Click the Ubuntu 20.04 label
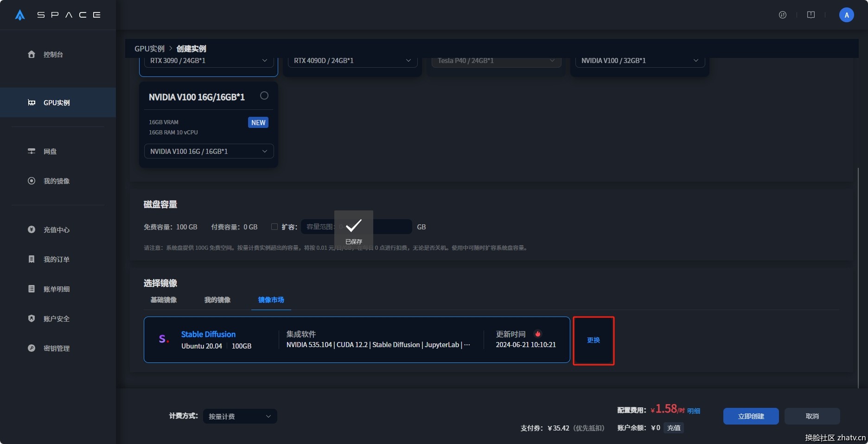The width and height of the screenshot is (868, 444). (202, 346)
